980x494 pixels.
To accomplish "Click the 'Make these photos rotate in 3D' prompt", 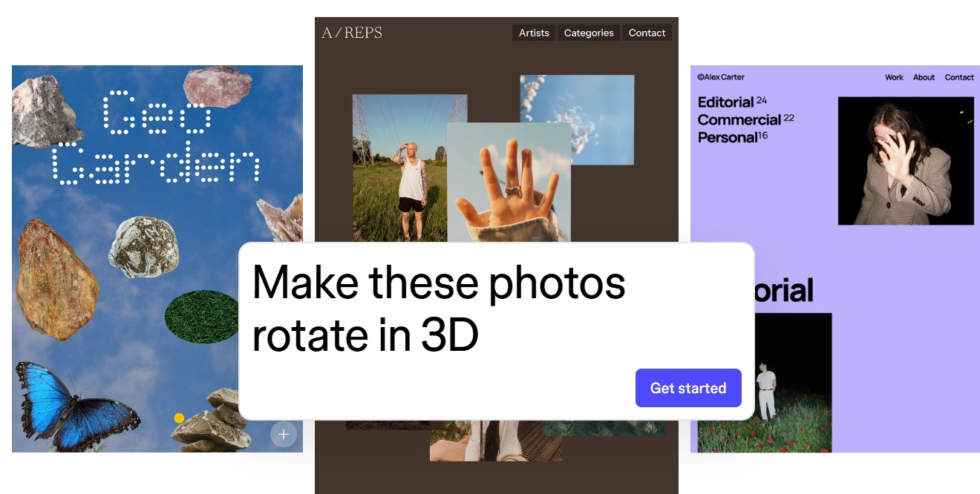I will point(439,309).
